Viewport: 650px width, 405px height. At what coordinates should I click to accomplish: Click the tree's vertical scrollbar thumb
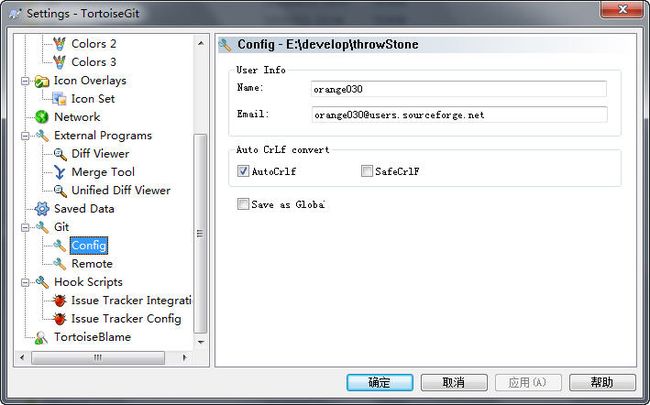click(x=200, y=233)
